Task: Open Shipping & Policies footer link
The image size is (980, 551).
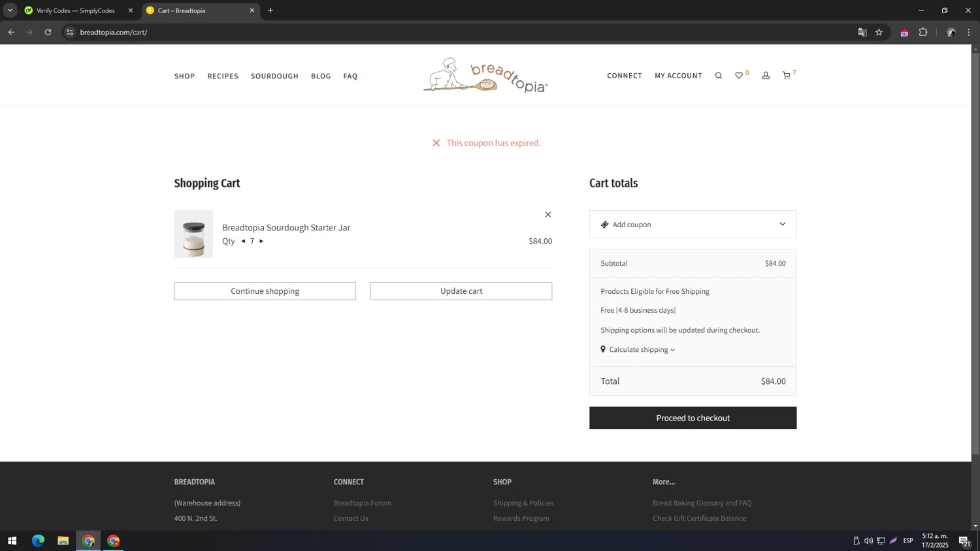Action: (523, 503)
